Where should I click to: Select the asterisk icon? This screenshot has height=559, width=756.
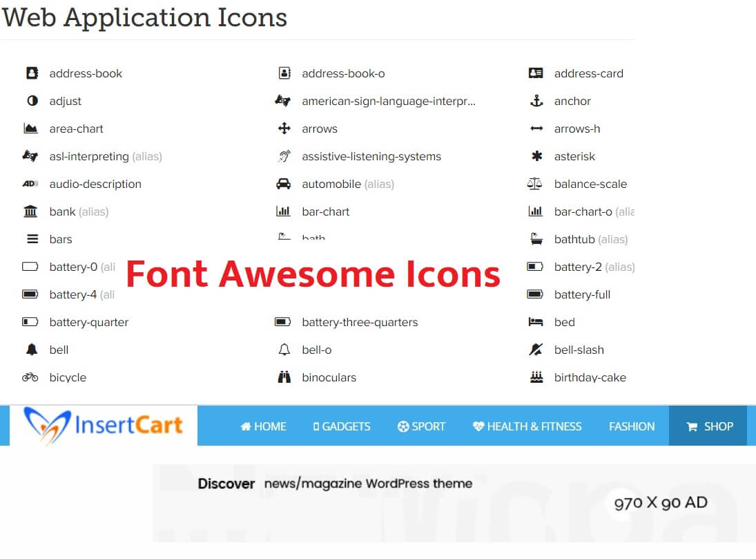tap(536, 155)
